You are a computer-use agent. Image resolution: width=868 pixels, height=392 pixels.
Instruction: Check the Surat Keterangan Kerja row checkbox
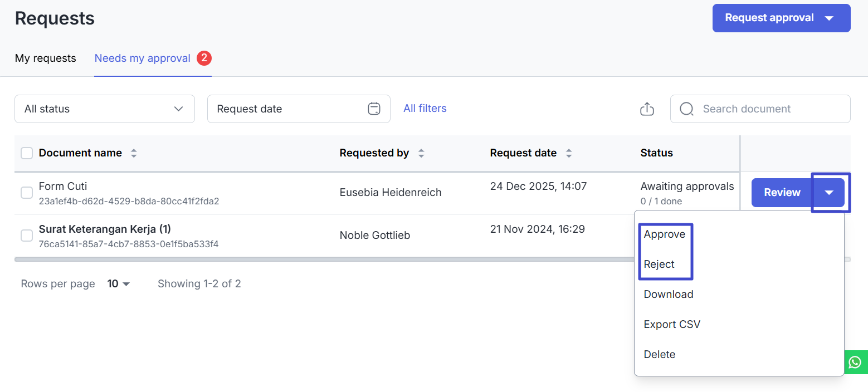pos(27,236)
